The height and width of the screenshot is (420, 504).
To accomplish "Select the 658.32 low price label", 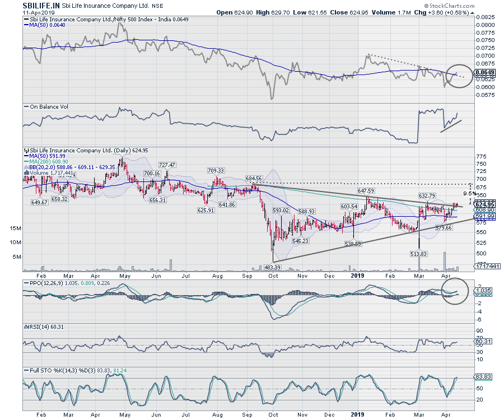I will click(60, 199).
